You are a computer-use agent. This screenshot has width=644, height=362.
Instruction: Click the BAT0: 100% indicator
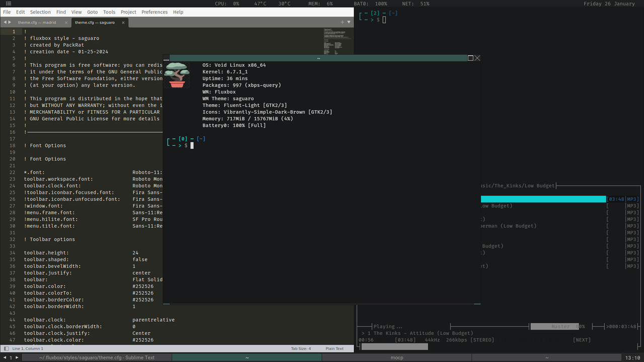click(371, 4)
